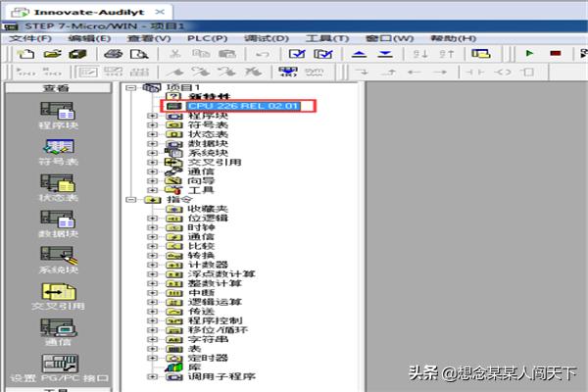Select the 字符串 instruction folder
Viewport: 588px width, 392px height.
[x=208, y=339]
